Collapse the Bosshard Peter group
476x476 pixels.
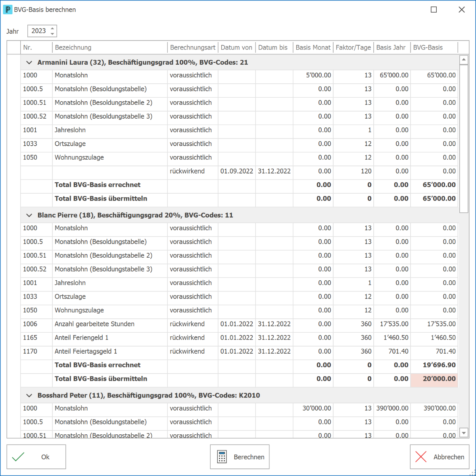pos(29,395)
